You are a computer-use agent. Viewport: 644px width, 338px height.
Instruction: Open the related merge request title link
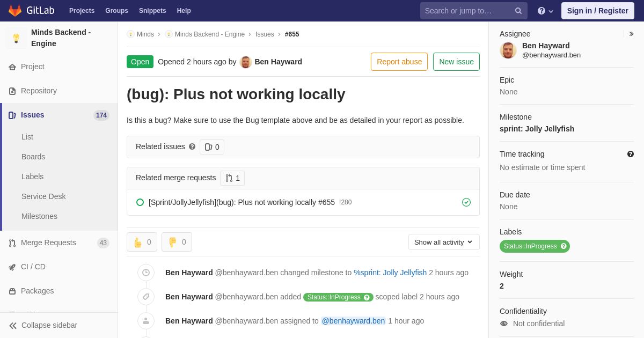coord(241,202)
